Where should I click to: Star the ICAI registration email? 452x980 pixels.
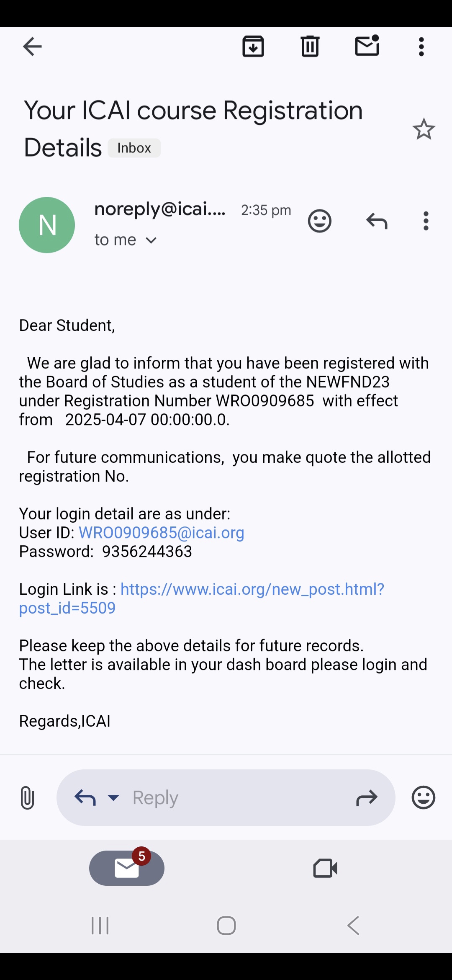click(424, 129)
